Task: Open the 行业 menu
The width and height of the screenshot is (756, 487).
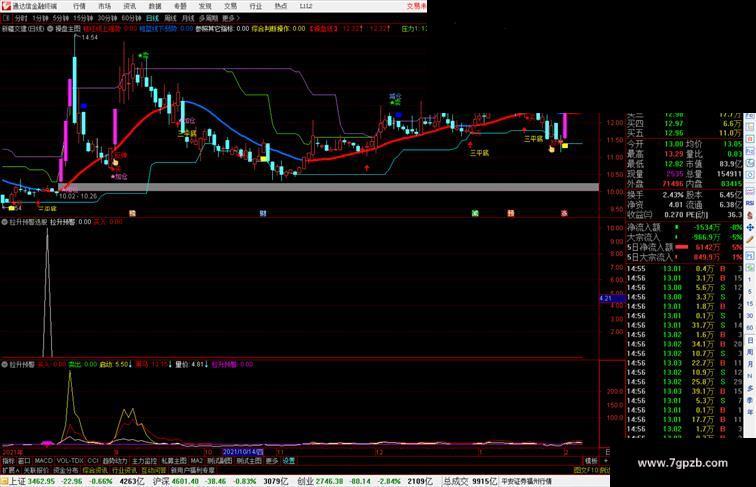Action: click(256, 6)
